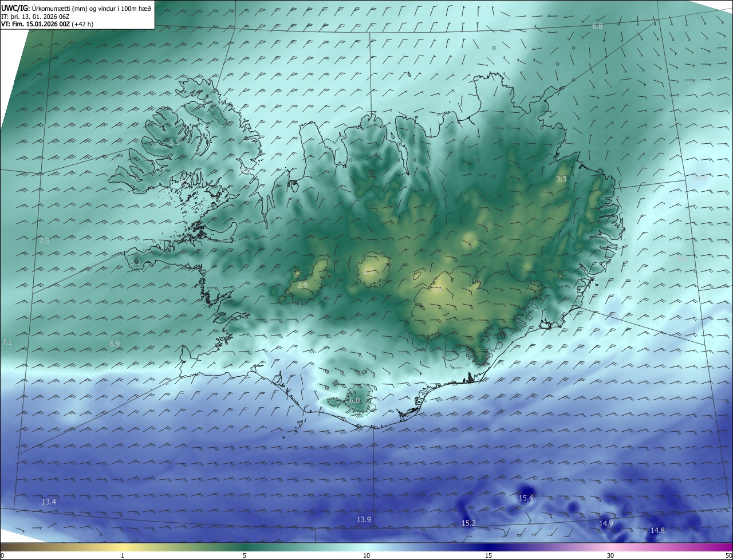Click the 6.9 value label on the map
The width and height of the screenshot is (733, 560).
pos(115,344)
